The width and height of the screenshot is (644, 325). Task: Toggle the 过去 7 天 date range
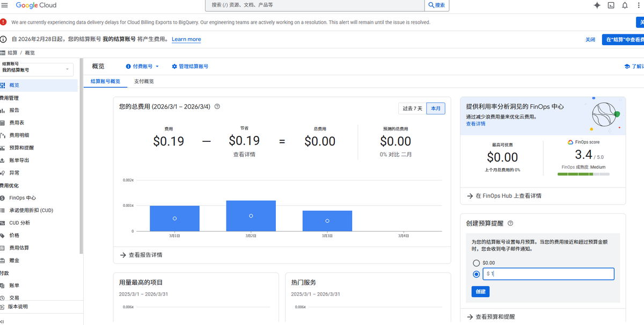point(413,109)
